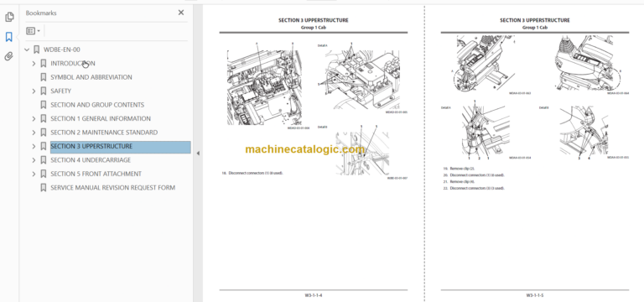Click step 19 Remove clip (2) text
Screen dimensions: 644x302
(x=459, y=169)
